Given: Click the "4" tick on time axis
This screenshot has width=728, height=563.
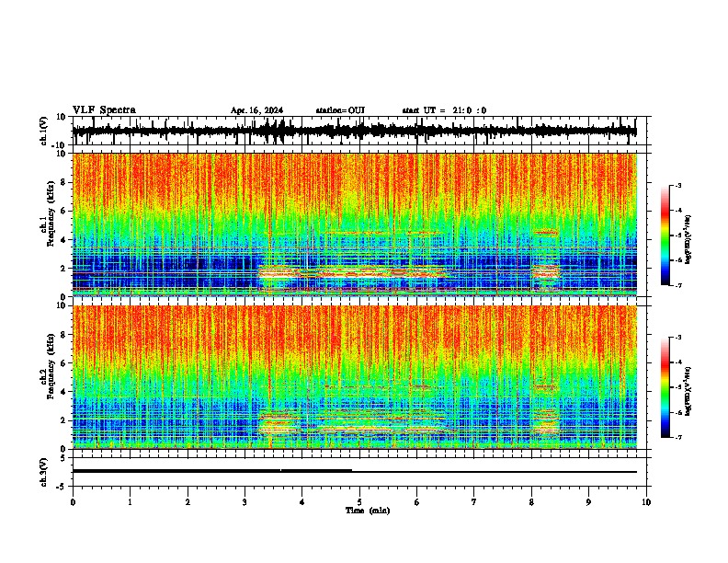Looking at the screenshot, I should [x=302, y=502].
